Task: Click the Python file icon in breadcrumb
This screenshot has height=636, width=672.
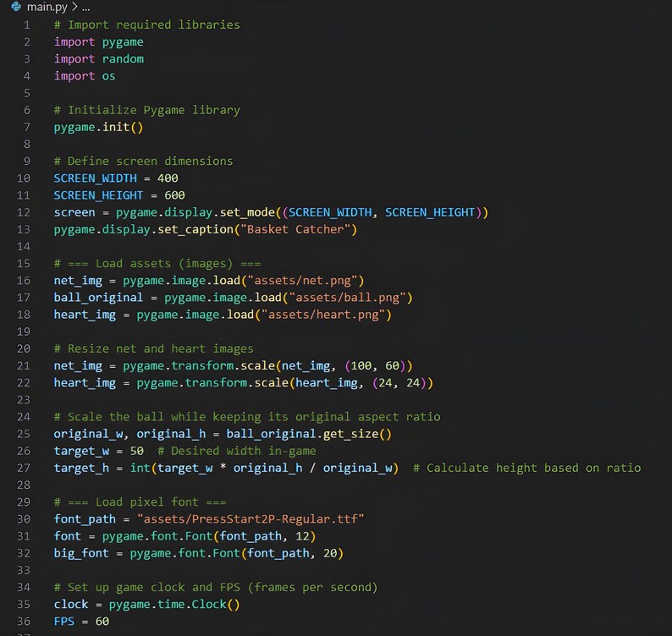Action: pos(16,7)
